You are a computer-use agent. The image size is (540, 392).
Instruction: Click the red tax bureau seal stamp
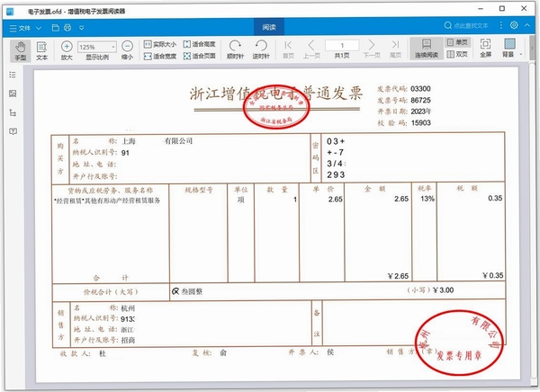click(276, 107)
